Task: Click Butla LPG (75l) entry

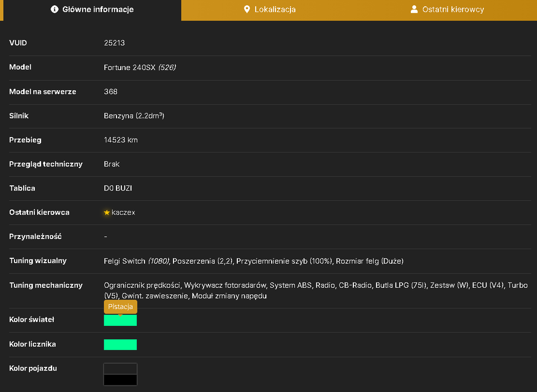Action: tap(401, 286)
